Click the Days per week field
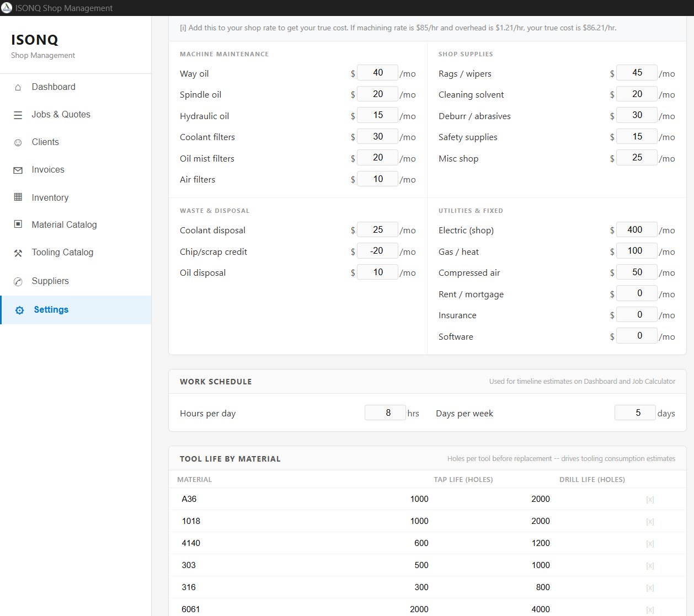The width and height of the screenshot is (694, 616). point(635,412)
